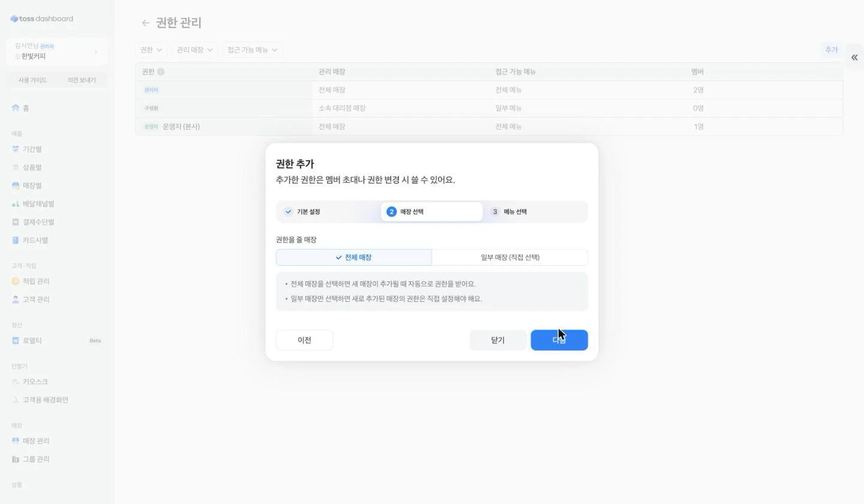864x504 pixels.
Task: Click the 2명 member count
Action: click(698, 90)
